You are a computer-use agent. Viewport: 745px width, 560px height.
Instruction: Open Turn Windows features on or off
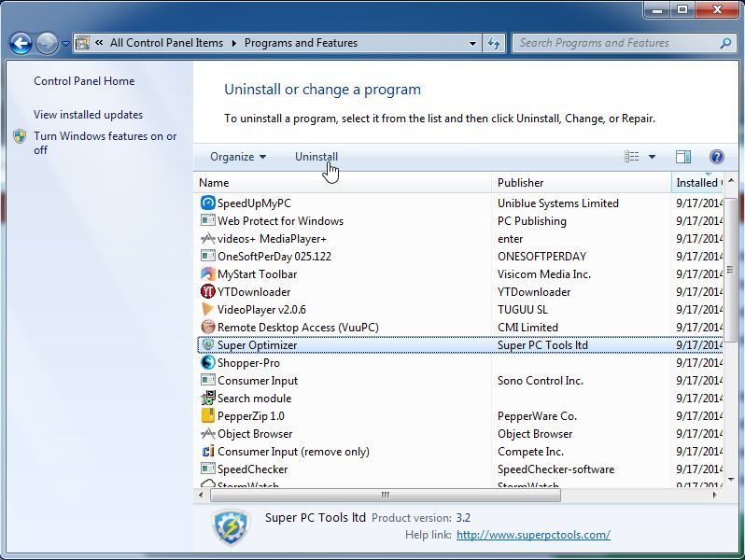pos(105,143)
